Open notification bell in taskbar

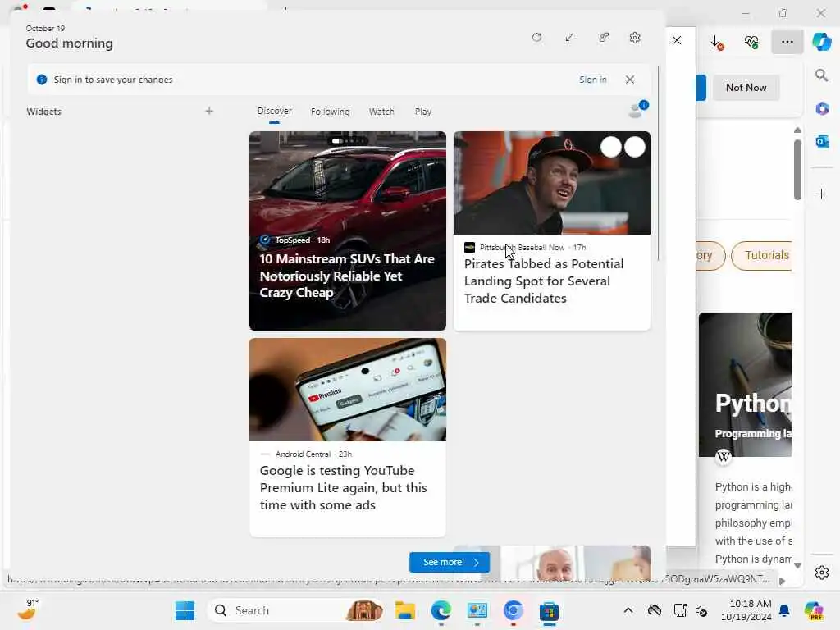tap(784, 610)
